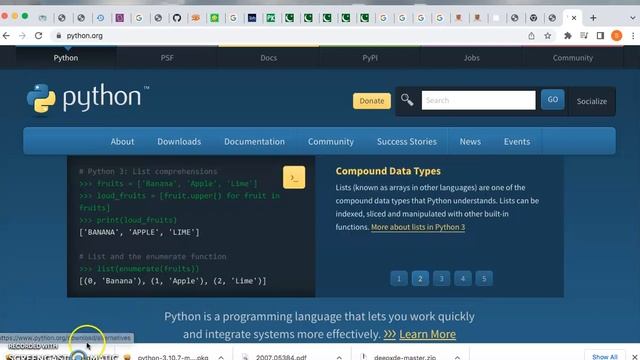The width and height of the screenshot is (640, 360).
Task: Select the Python tab in top bar
Action: tap(66, 58)
